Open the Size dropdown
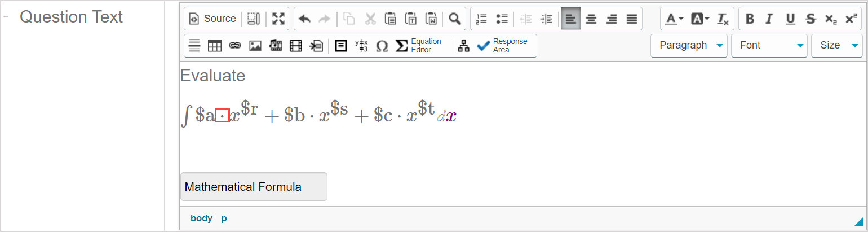This screenshot has height=232, width=868. [836, 45]
